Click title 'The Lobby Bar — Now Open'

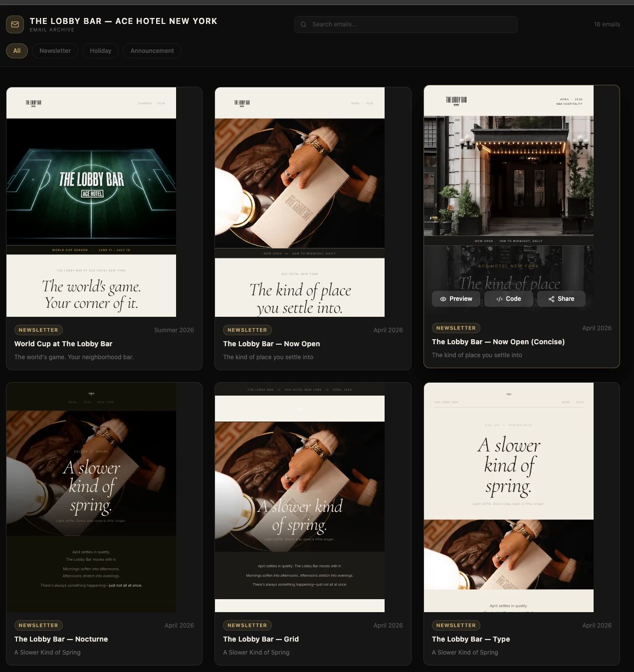[271, 344]
